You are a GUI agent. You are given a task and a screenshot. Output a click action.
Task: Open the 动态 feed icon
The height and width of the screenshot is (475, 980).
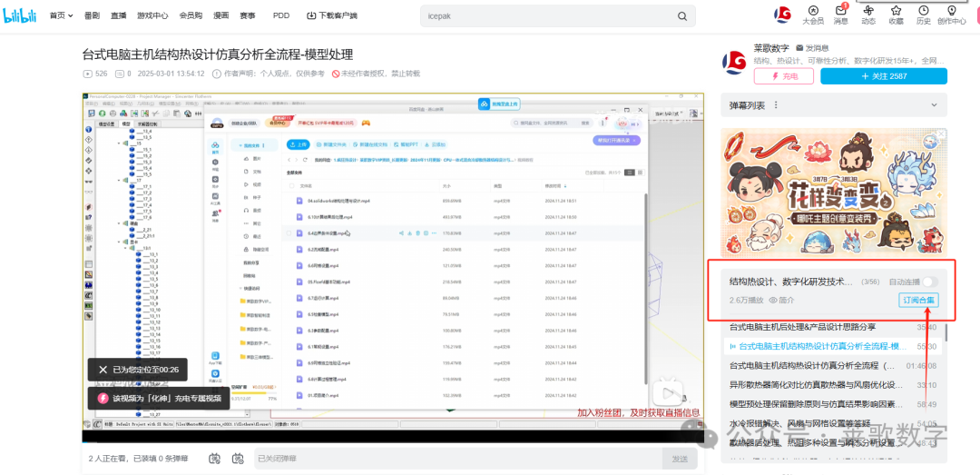(x=868, y=13)
